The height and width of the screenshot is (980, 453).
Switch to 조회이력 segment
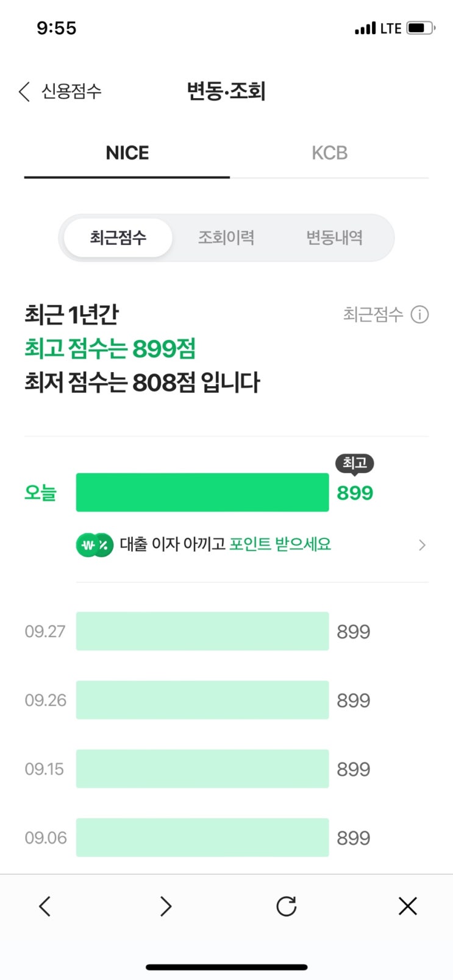tap(226, 238)
